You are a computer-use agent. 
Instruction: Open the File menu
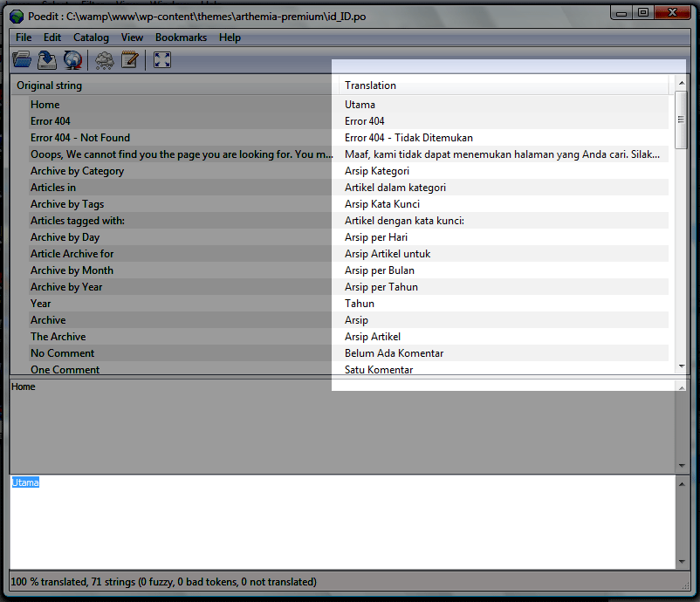(24, 38)
